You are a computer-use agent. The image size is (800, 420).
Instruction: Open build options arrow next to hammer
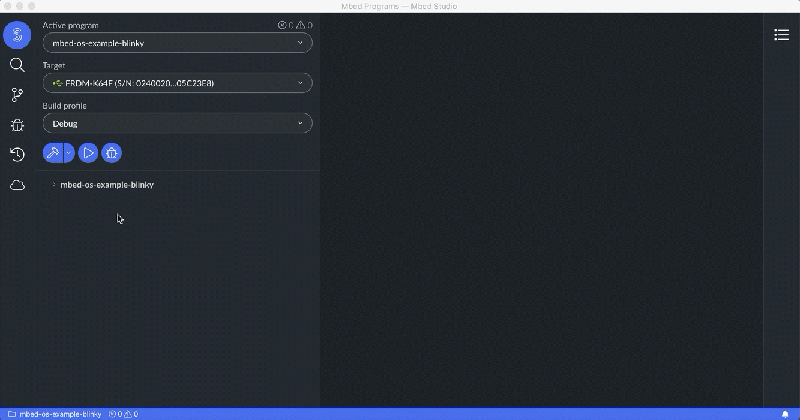[69, 153]
